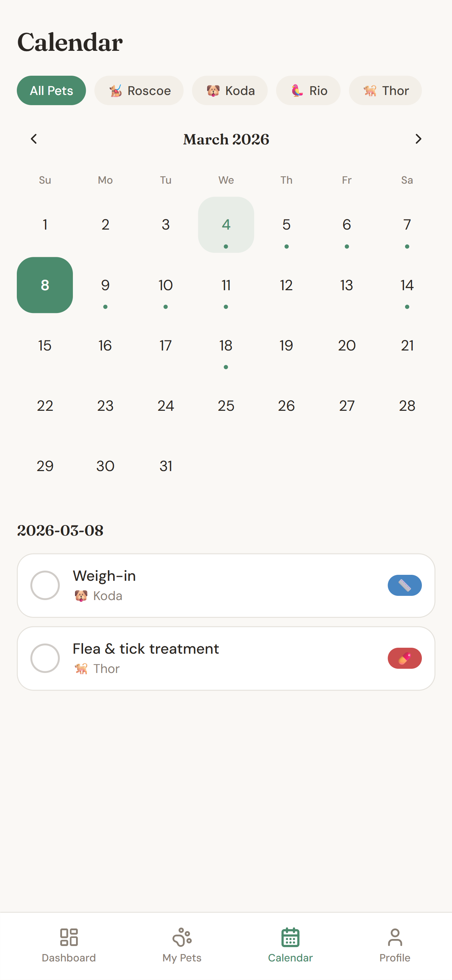Screen dimensions: 452x980
Task: Go to My Pets paw icon
Action: (182, 937)
